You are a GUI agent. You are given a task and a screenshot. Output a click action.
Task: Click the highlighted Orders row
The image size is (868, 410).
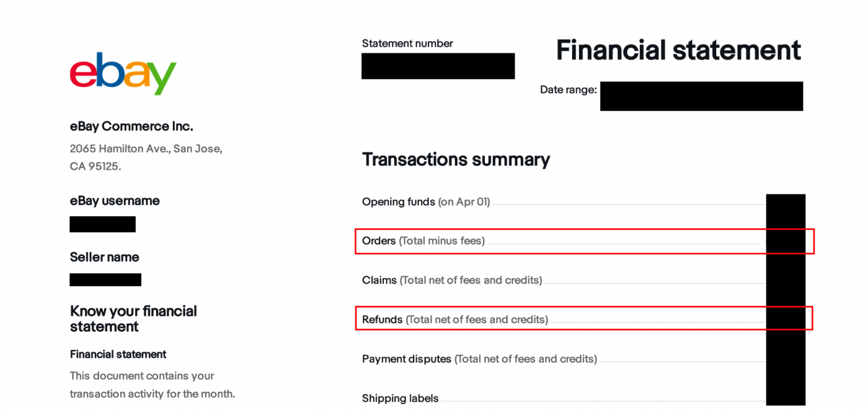tap(585, 241)
